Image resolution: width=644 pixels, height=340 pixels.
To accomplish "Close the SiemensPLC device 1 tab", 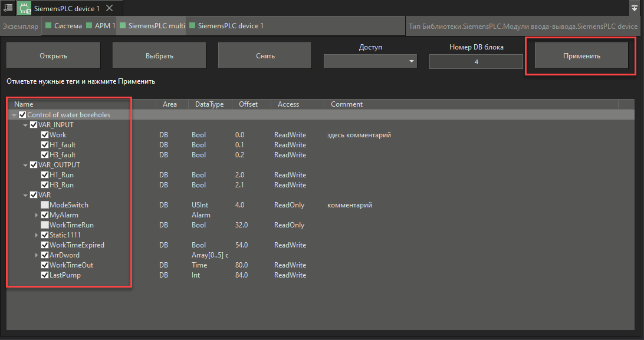I will pyautogui.click(x=109, y=8).
